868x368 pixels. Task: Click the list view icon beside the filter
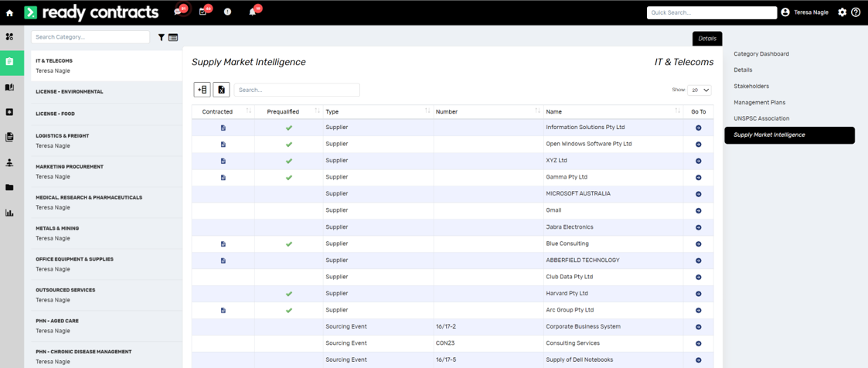click(x=172, y=37)
